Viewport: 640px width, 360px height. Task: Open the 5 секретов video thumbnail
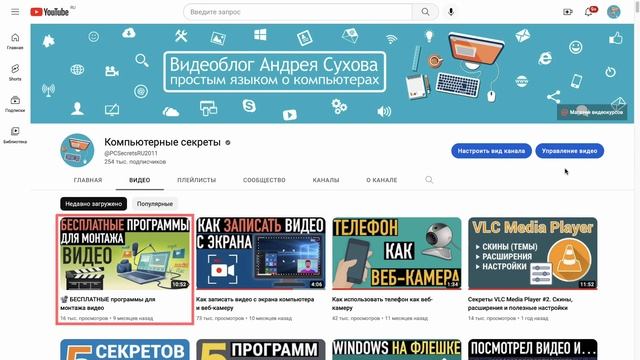[x=125, y=349]
